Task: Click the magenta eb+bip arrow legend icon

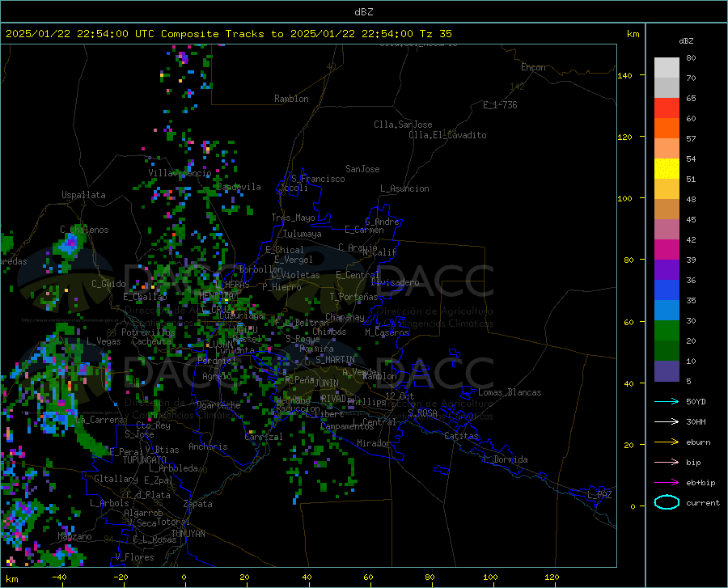Action: [x=667, y=483]
